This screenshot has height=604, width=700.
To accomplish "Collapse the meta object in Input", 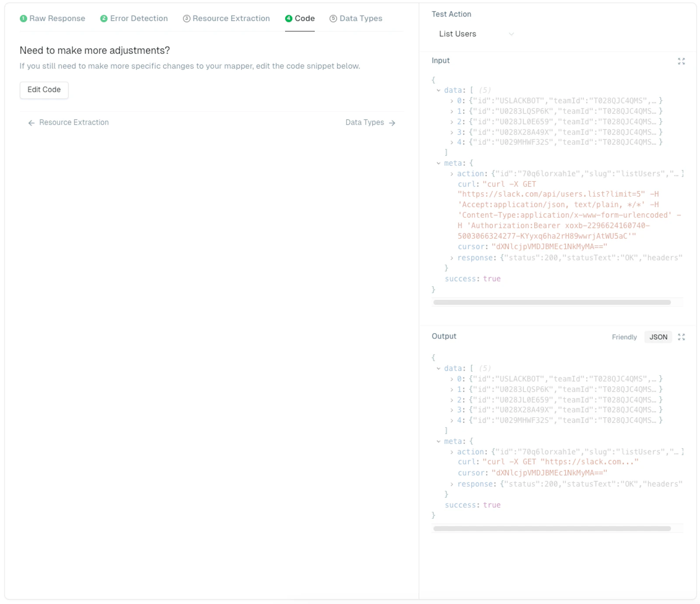I will pyautogui.click(x=438, y=163).
